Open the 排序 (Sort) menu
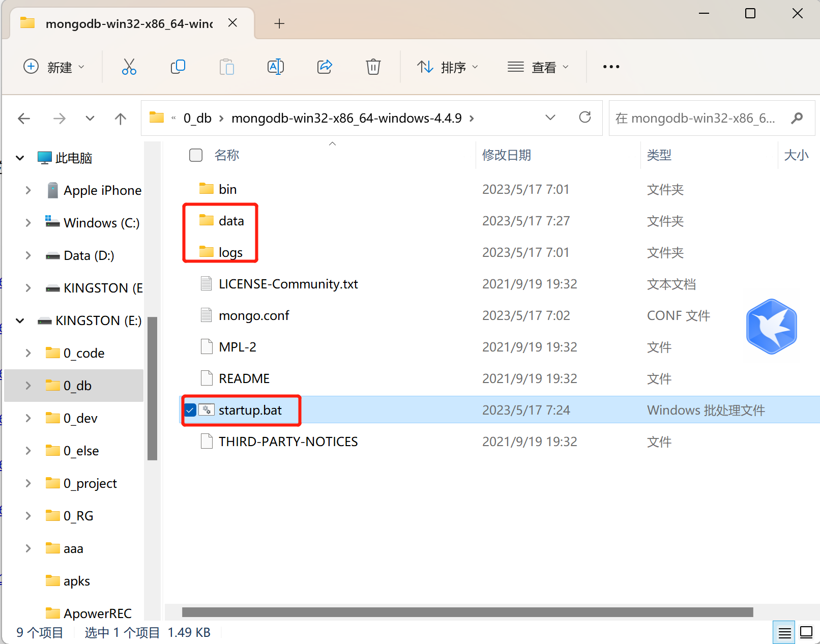Image resolution: width=820 pixels, height=644 pixels. tap(448, 67)
